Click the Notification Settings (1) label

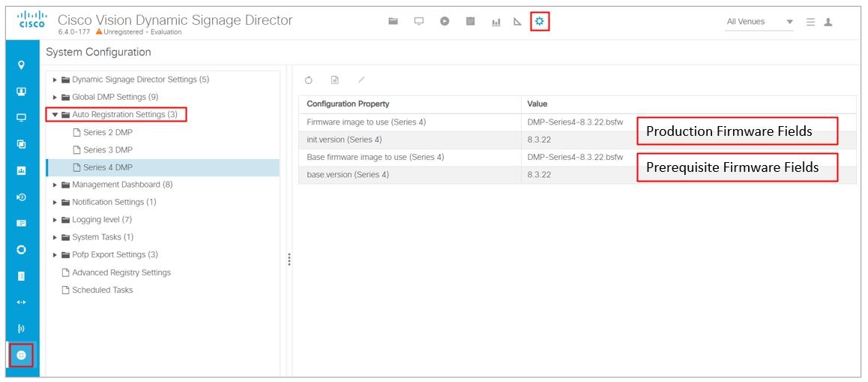(x=114, y=202)
